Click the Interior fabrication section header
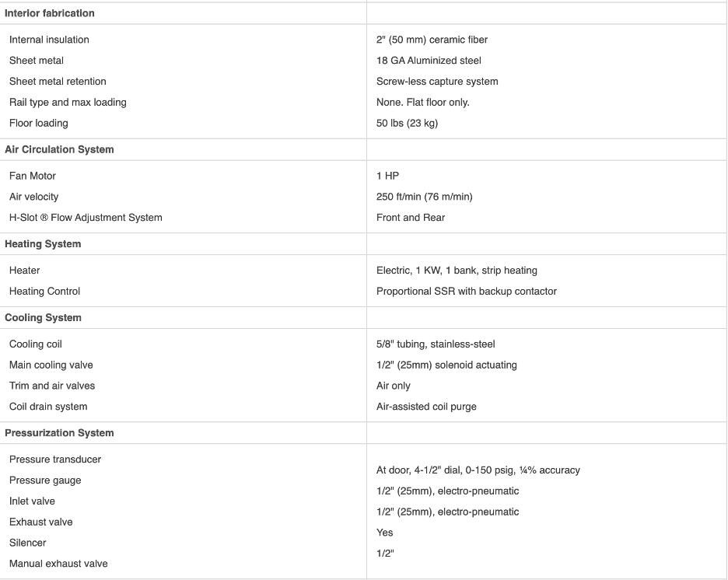Viewport: 728px width, 580px height. [x=50, y=13]
